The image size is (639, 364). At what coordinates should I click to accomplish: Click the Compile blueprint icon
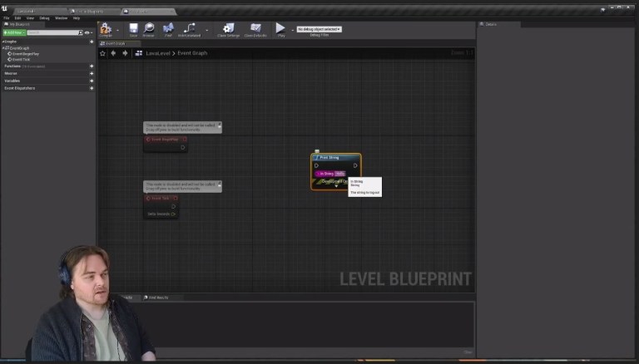tap(106, 28)
